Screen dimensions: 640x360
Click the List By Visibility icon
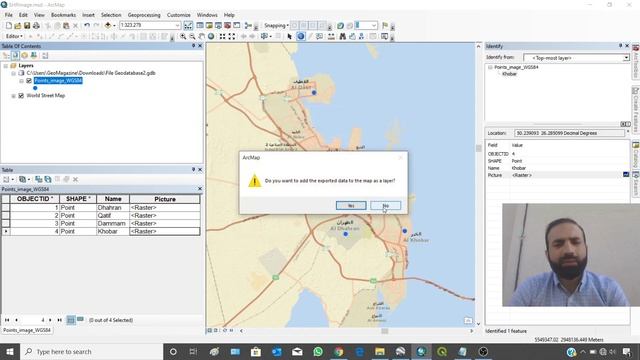coord(24,55)
